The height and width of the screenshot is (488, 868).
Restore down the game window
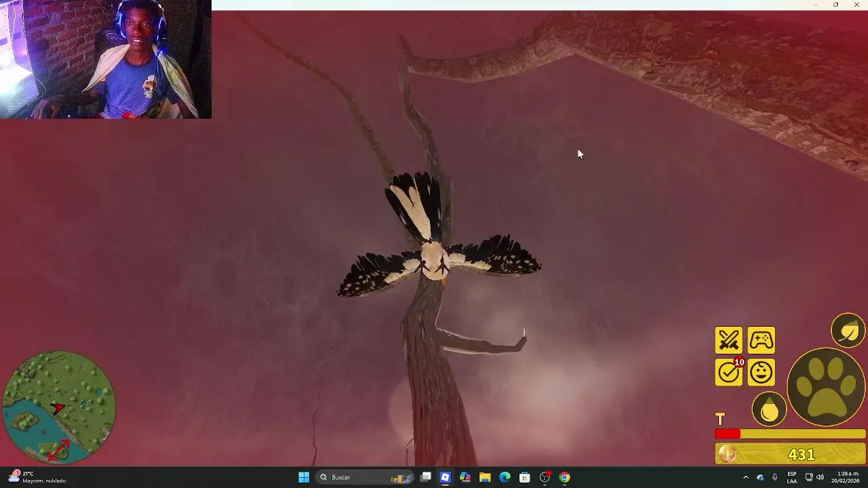(x=835, y=5)
